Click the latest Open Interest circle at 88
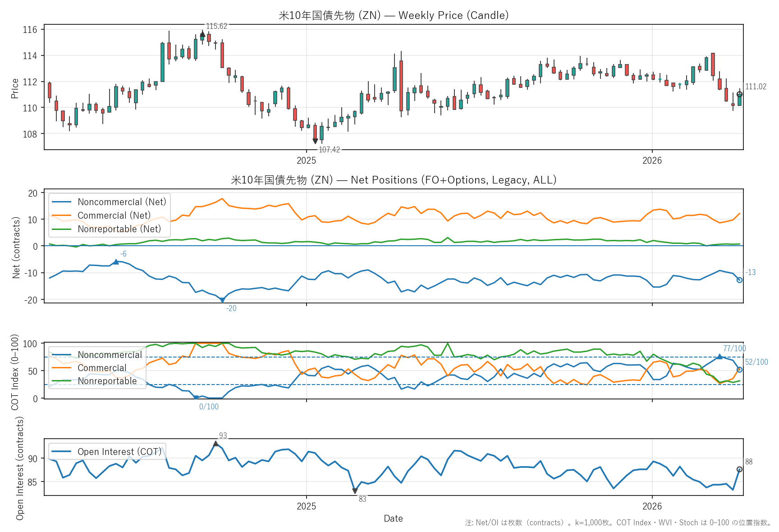779x532 pixels. tap(739, 469)
